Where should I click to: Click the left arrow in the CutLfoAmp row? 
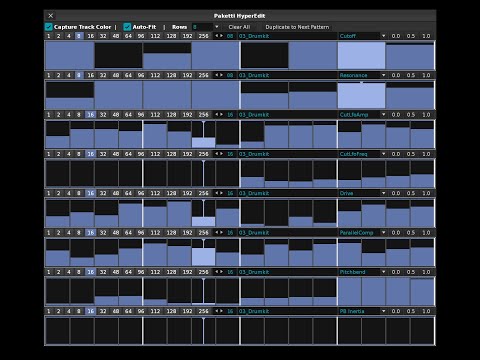[217, 114]
